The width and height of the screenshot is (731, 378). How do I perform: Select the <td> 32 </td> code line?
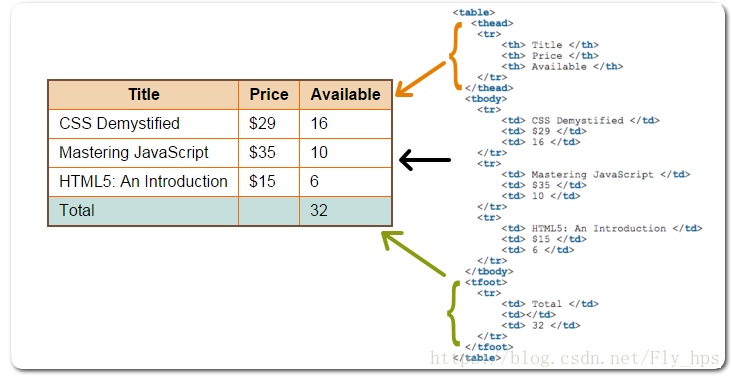point(541,325)
